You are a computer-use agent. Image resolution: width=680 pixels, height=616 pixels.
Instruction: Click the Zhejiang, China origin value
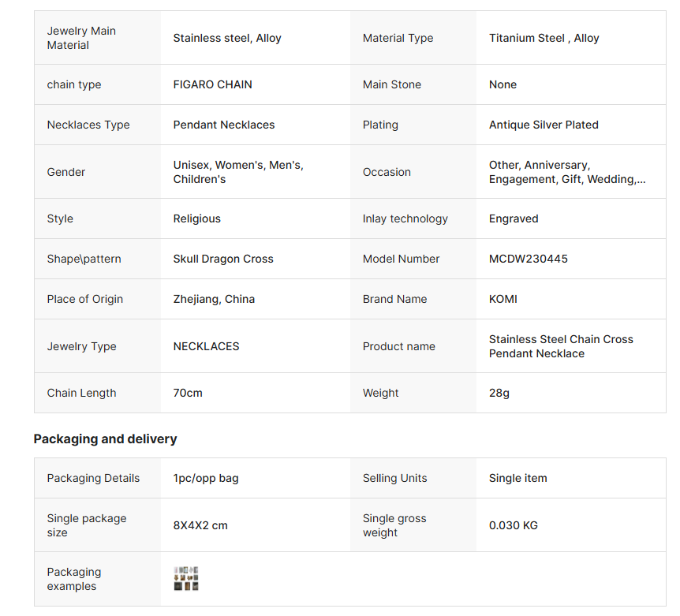point(214,299)
